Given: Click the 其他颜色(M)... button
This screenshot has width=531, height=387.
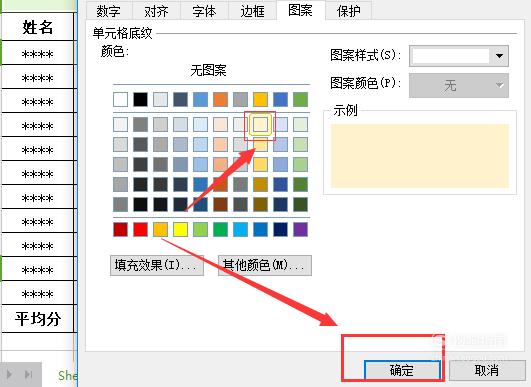Looking at the screenshot, I should coord(265,265).
